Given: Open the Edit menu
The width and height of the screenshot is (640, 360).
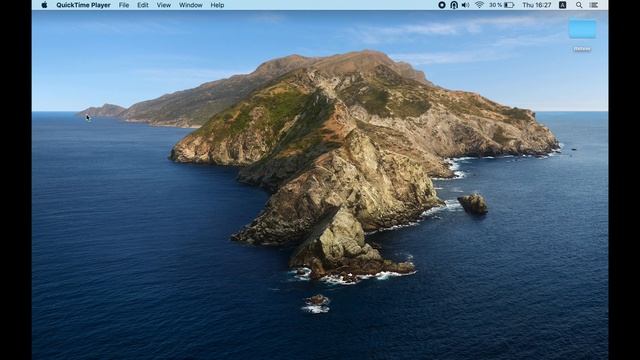Looking at the screenshot, I should 143,5.
